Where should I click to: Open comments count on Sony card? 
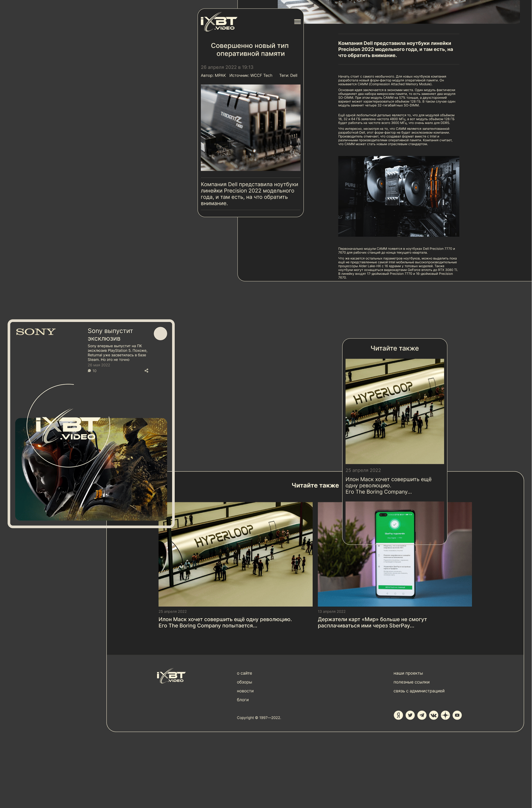coord(92,371)
